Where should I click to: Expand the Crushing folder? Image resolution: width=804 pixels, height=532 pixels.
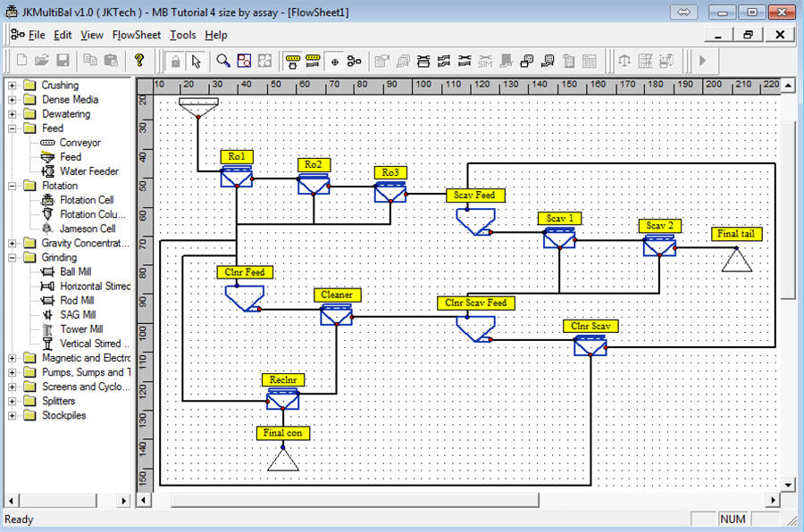coord(13,86)
